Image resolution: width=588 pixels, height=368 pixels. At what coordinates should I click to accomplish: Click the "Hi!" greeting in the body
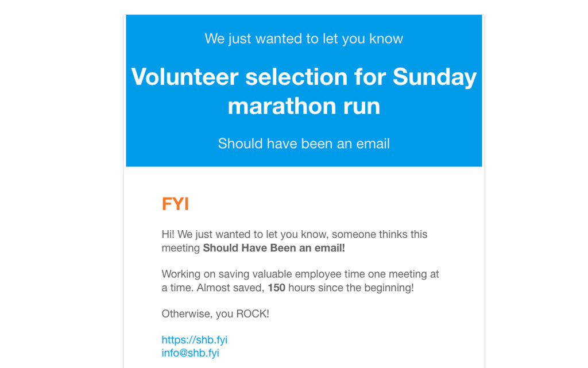click(x=168, y=234)
